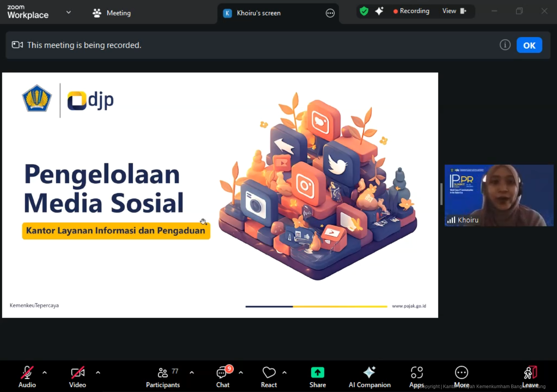Click the green Share screen button
This screenshot has height=392, width=557.
click(317, 373)
